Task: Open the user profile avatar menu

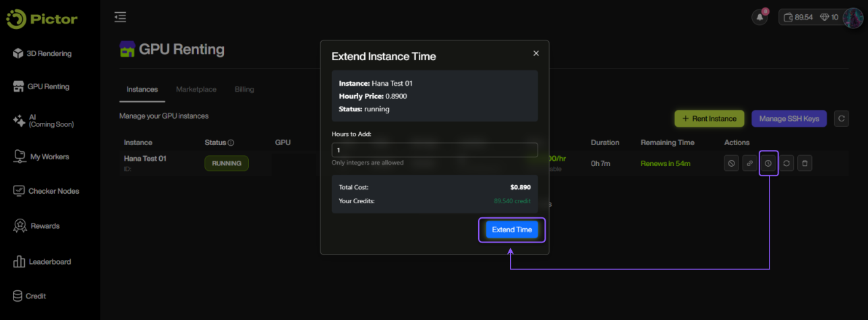Action: 853,18
